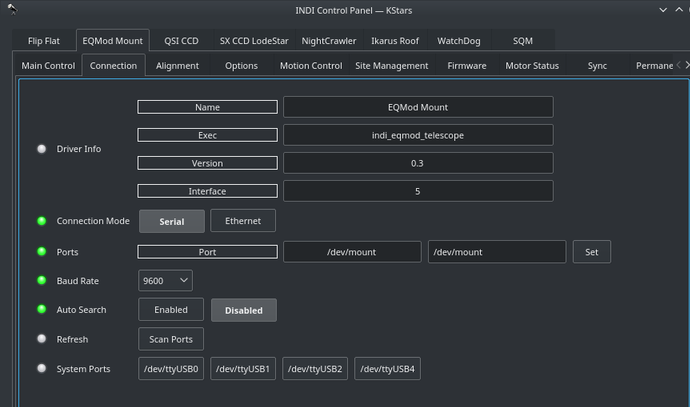Open the cut-off Permane tab
This screenshot has width=690, height=407.
[653, 66]
